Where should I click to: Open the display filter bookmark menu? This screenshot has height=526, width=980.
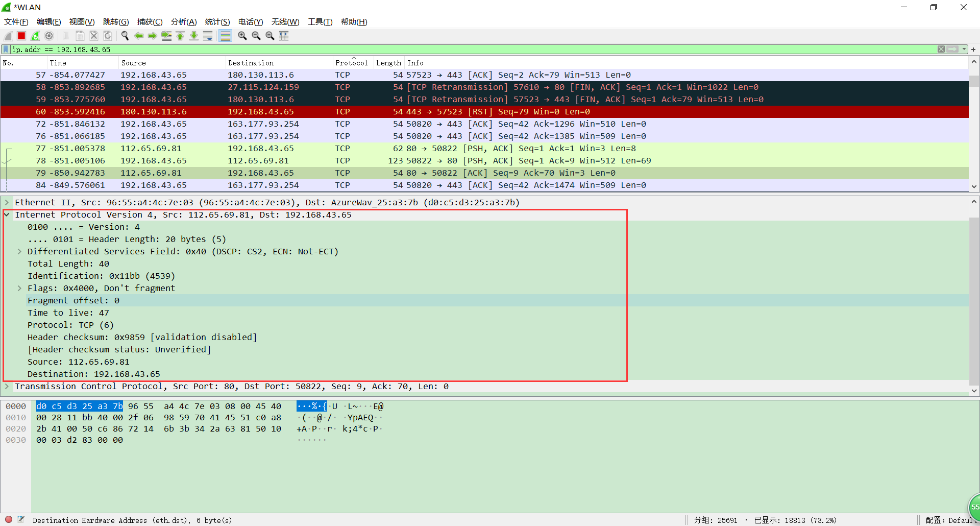coord(6,50)
